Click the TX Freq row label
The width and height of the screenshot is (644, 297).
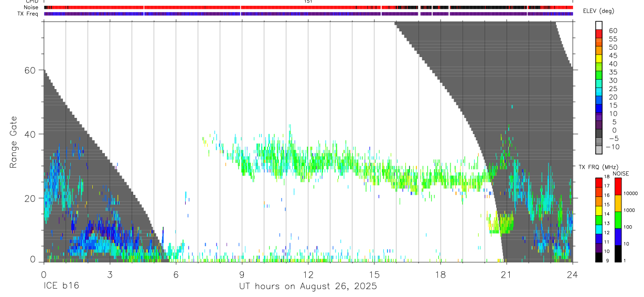[x=28, y=14]
